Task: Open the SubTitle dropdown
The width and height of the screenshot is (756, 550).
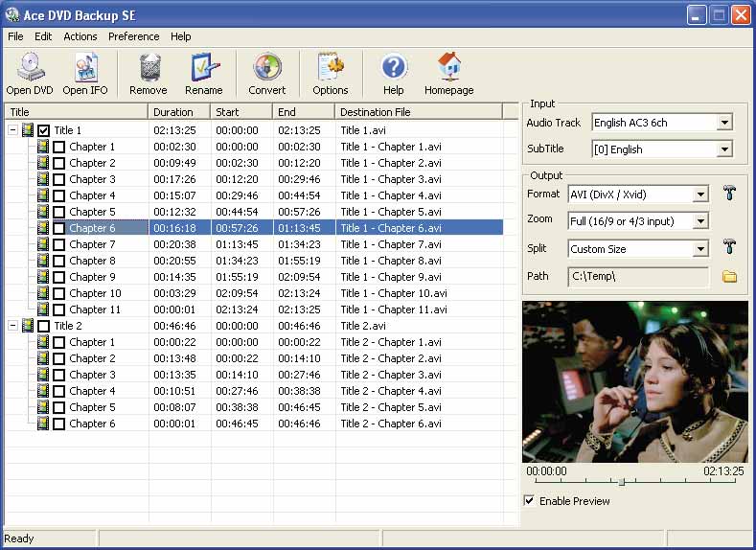Action: [724, 149]
